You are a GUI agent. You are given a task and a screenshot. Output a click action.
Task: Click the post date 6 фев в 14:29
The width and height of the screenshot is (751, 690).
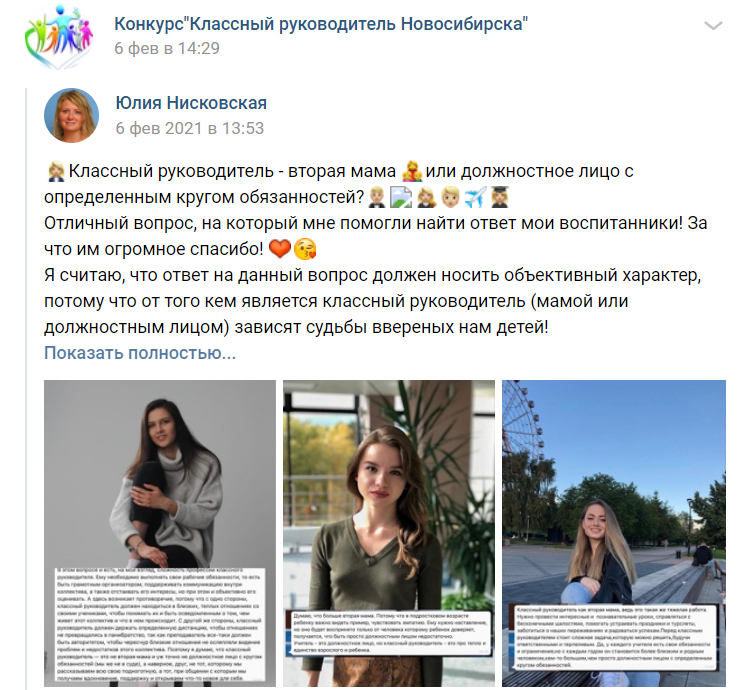tap(167, 48)
